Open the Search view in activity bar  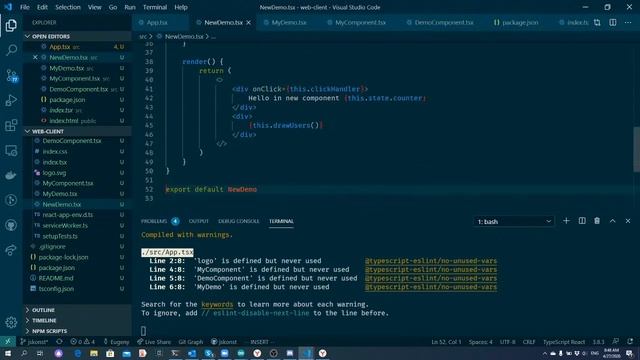click(11, 50)
